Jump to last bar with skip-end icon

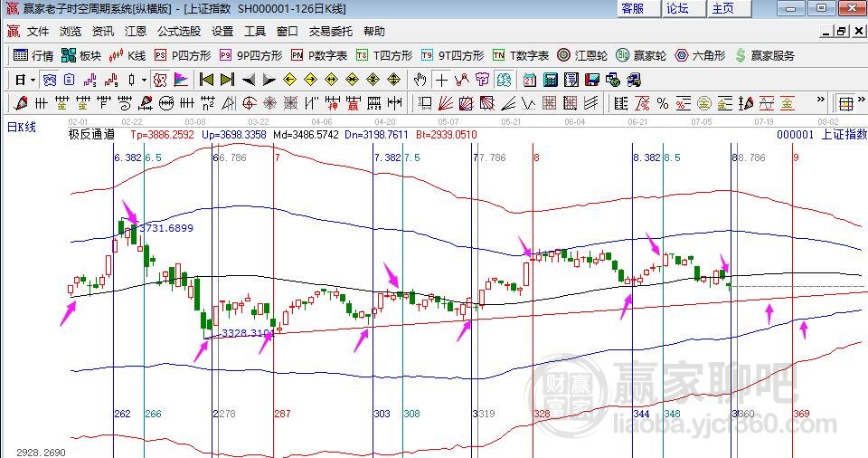pos(227,80)
